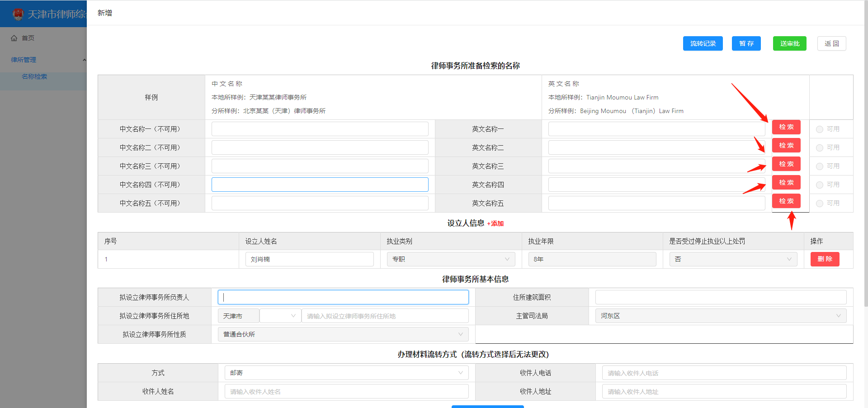Search the first name row with 检索

(786, 127)
